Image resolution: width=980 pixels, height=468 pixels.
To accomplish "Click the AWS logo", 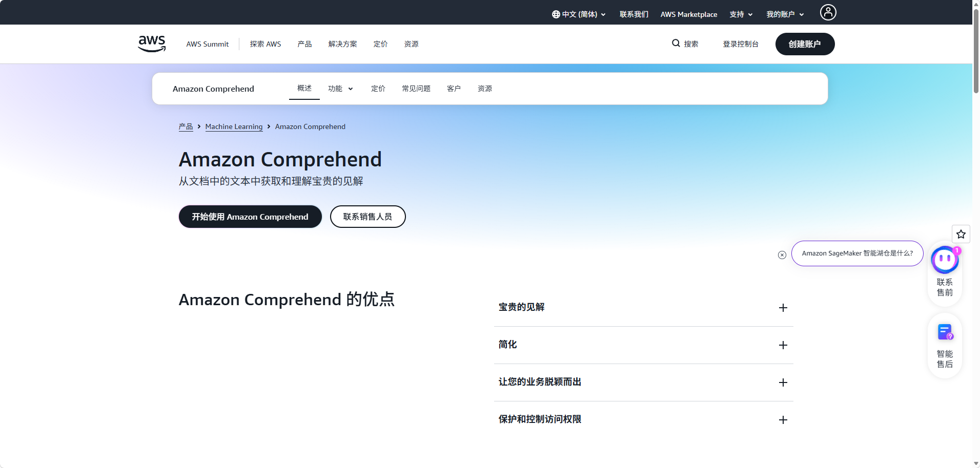I will pyautogui.click(x=152, y=44).
